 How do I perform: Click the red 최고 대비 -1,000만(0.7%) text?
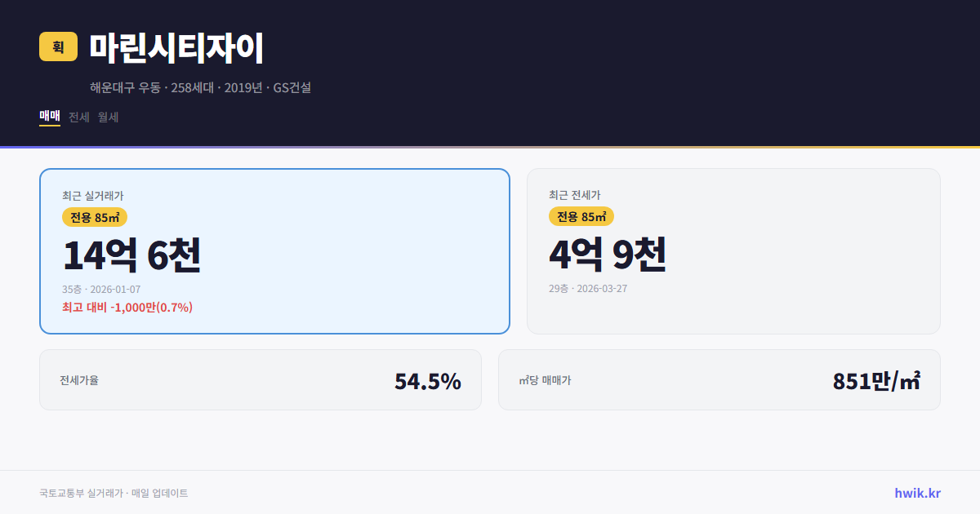pyautogui.click(x=127, y=308)
